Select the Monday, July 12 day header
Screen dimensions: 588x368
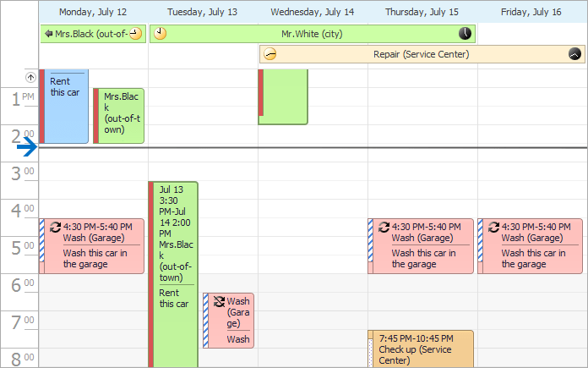[x=93, y=13]
